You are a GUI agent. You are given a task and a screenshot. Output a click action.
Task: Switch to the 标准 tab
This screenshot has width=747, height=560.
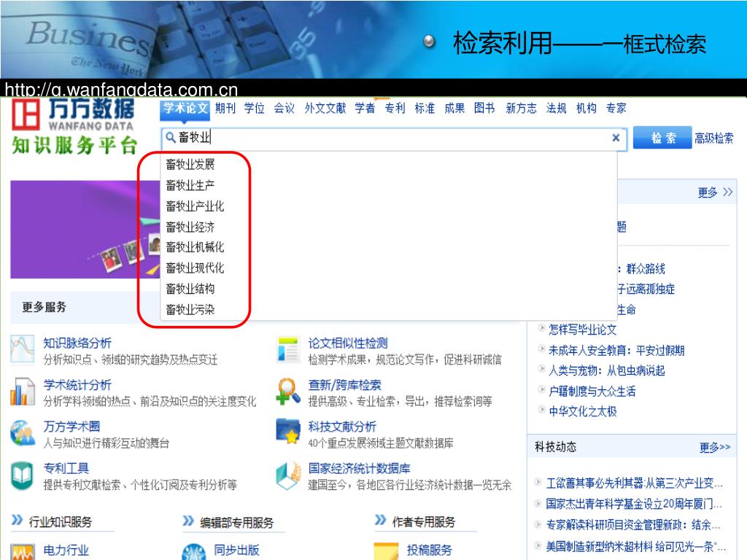point(425,108)
